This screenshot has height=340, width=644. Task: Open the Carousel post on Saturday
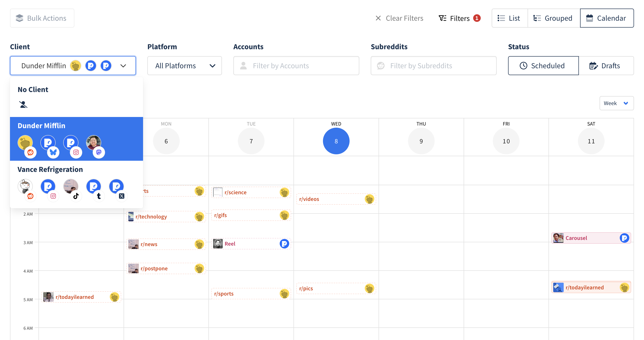pos(591,238)
